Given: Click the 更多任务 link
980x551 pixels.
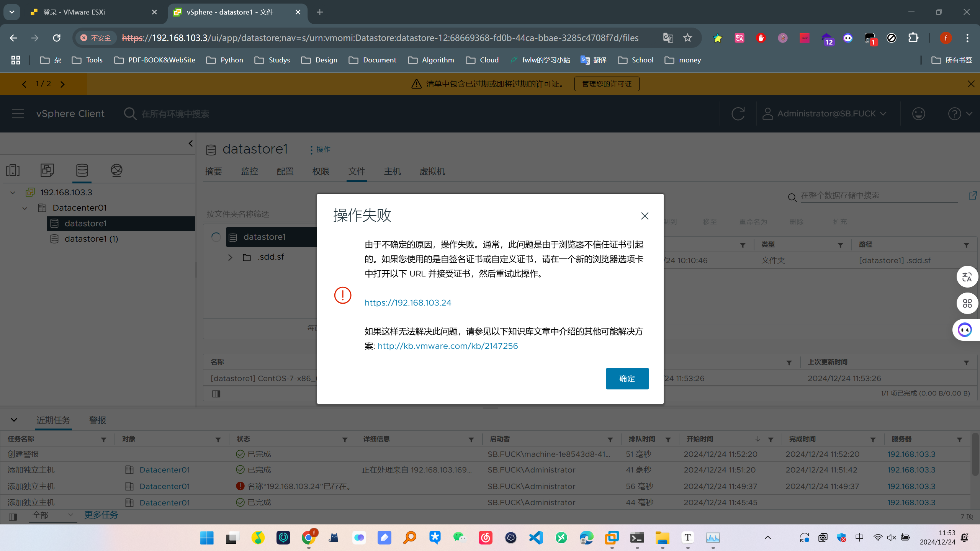Looking at the screenshot, I should click(x=101, y=515).
